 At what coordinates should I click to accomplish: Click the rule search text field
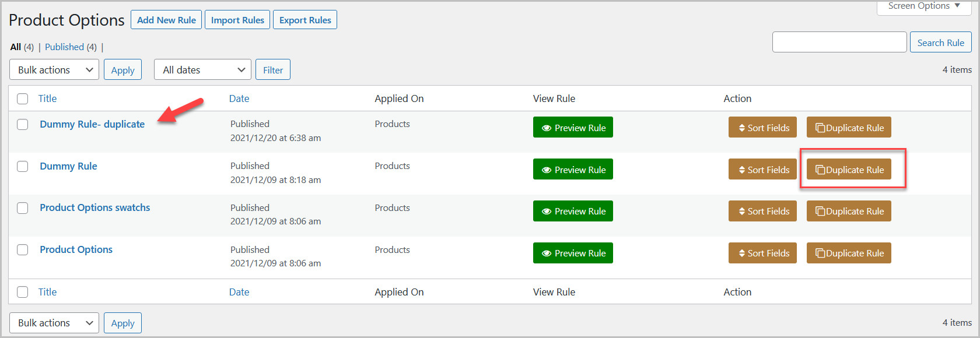click(839, 43)
